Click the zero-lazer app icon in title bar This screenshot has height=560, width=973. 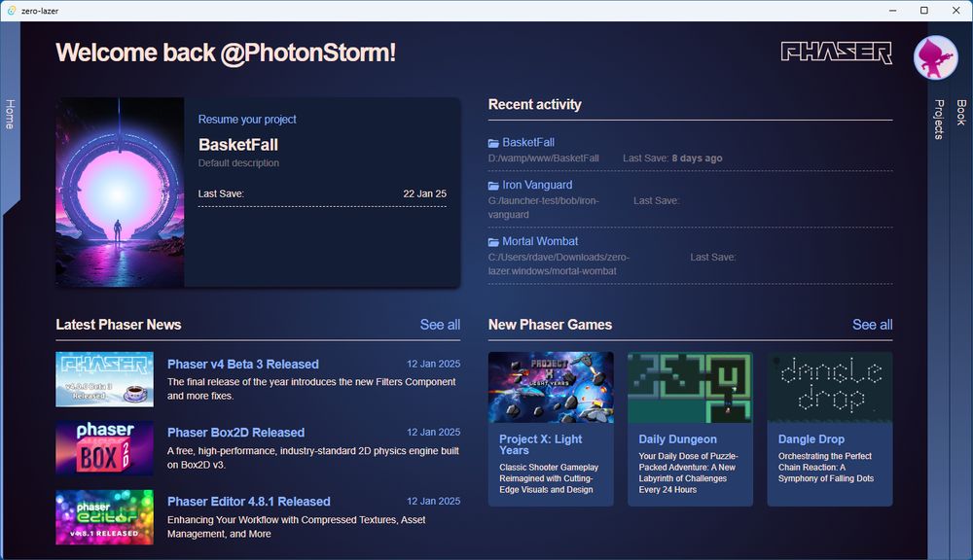pos(11,11)
